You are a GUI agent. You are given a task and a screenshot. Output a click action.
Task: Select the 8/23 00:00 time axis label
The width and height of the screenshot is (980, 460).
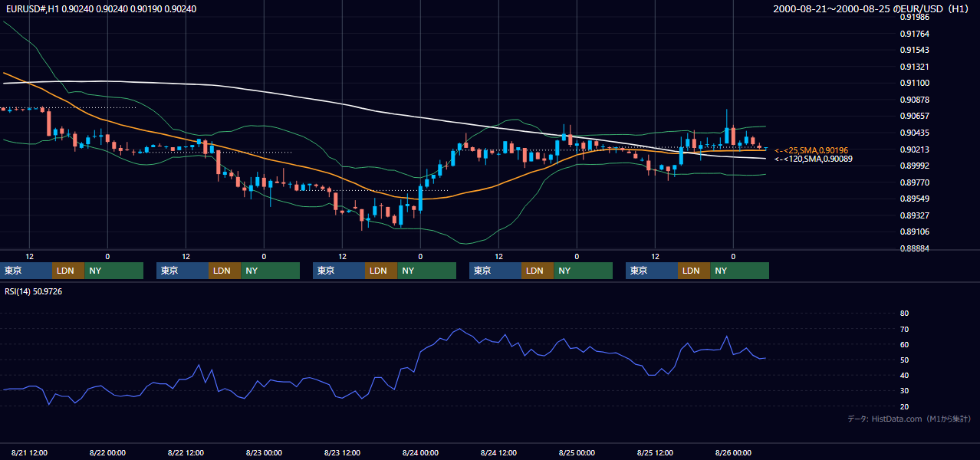[265, 453]
